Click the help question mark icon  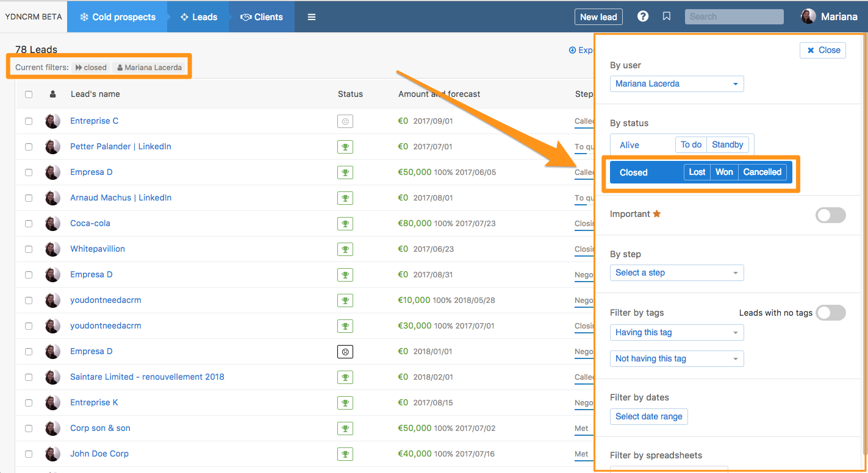(x=643, y=16)
